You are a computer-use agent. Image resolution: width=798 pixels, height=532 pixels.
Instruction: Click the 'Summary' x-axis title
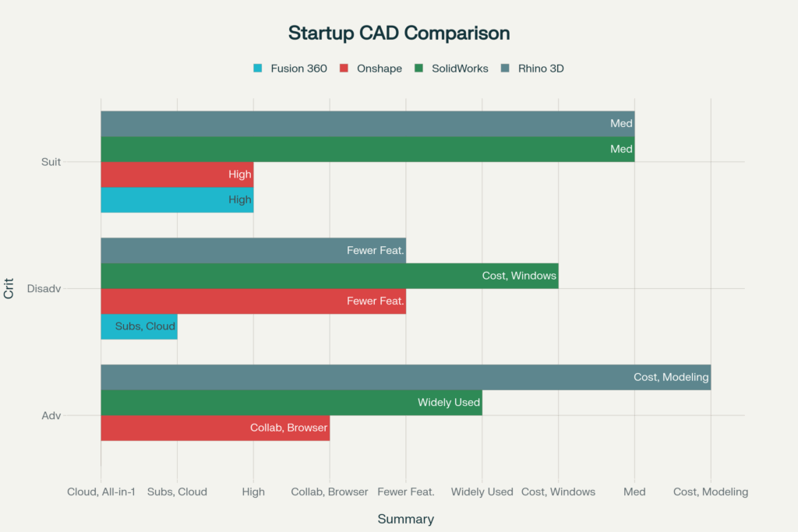click(x=405, y=519)
